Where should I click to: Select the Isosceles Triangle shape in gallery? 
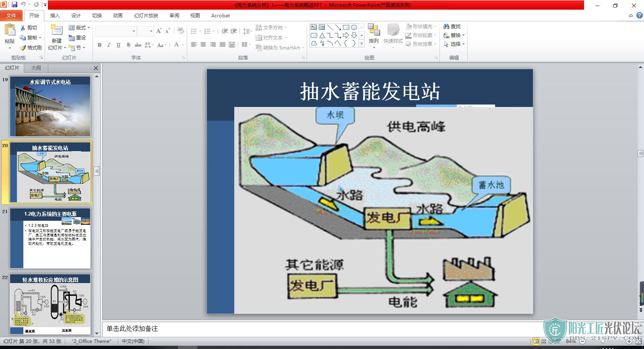click(x=322, y=35)
